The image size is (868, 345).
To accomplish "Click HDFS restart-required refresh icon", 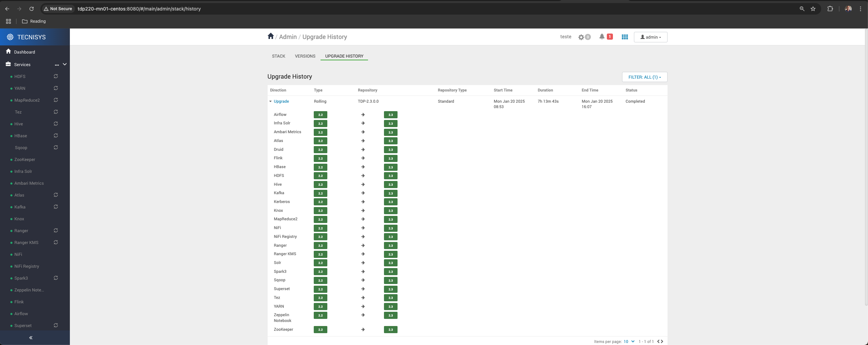I will pos(56,76).
